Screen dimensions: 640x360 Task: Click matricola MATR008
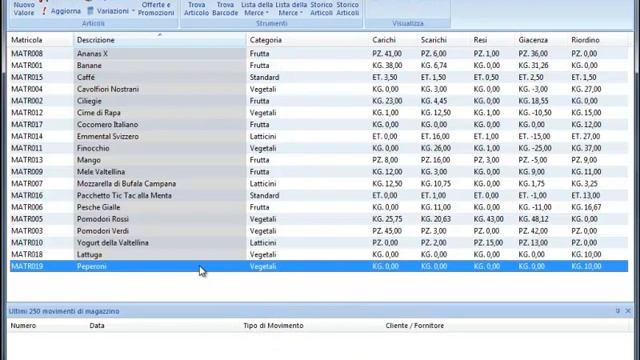point(27,53)
